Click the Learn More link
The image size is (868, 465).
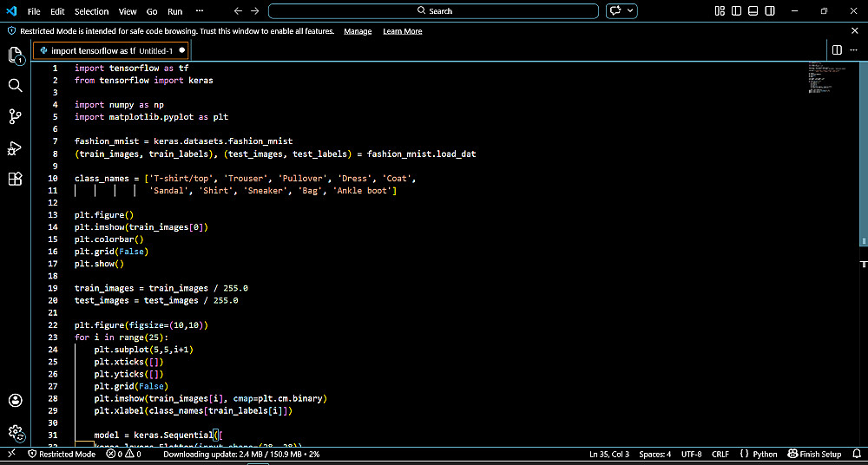(x=402, y=31)
